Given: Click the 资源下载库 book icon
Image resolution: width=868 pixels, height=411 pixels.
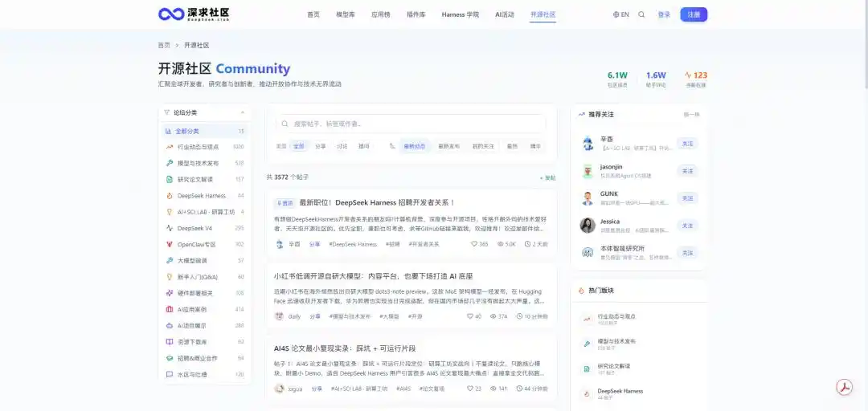Looking at the screenshot, I should click(x=170, y=342).
